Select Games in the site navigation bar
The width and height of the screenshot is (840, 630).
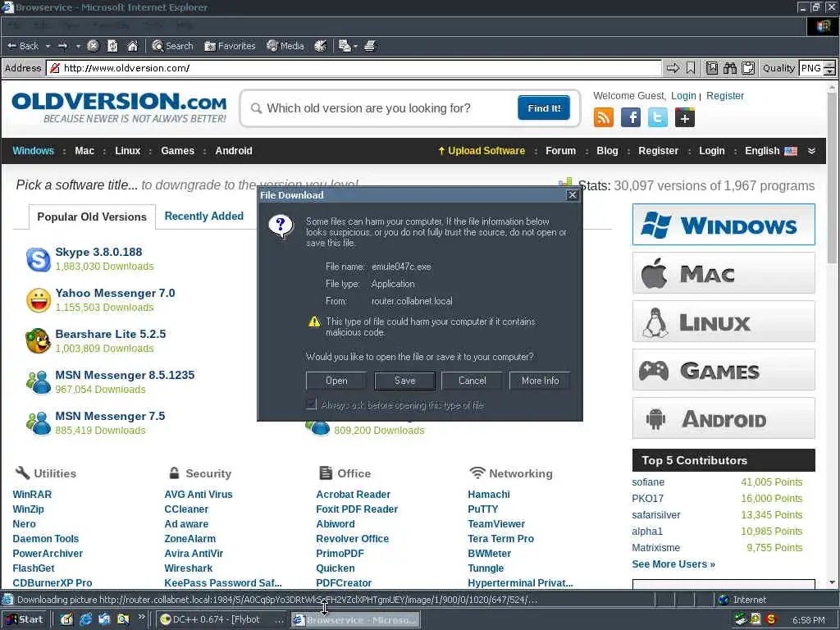coord(177,151)
